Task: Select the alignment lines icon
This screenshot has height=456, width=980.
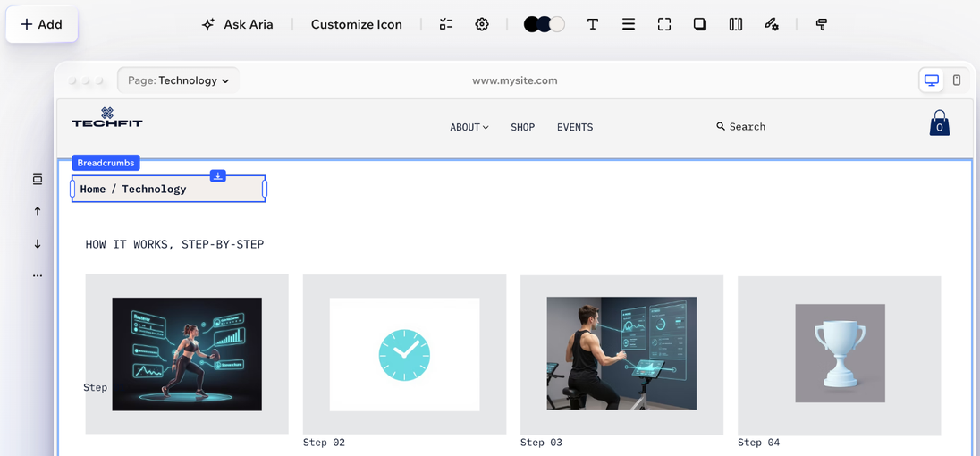Action: [x=628, y=24]
